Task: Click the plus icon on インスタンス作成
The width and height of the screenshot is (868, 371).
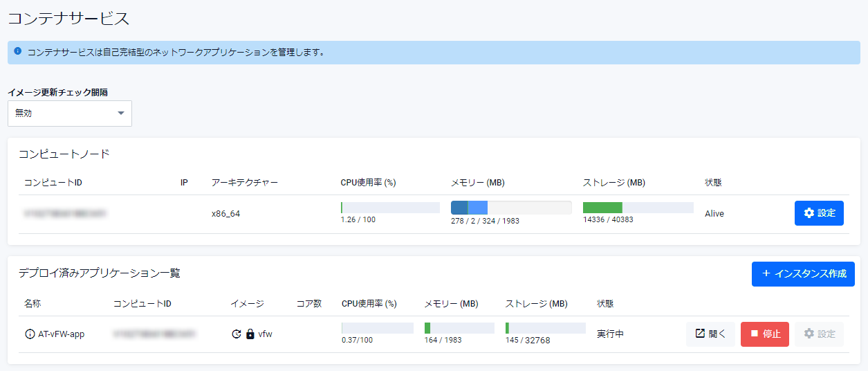Action: point(766,273)
